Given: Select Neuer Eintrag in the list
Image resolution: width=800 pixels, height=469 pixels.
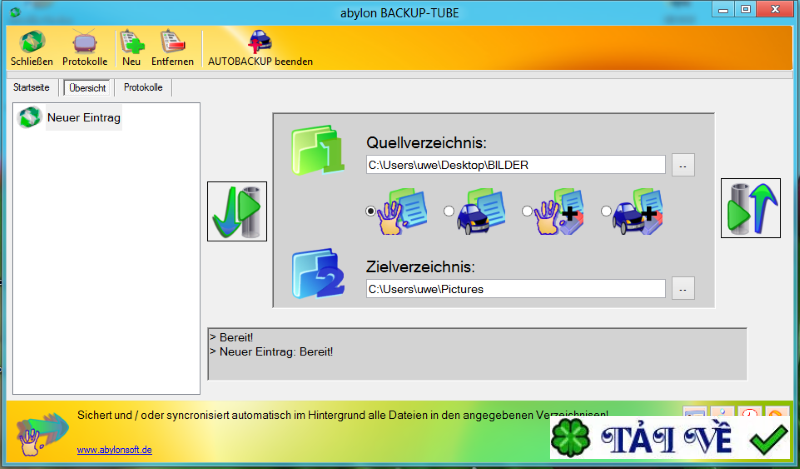Looking at the screenshot, I should pyautogui.click(x=84, y=117).
